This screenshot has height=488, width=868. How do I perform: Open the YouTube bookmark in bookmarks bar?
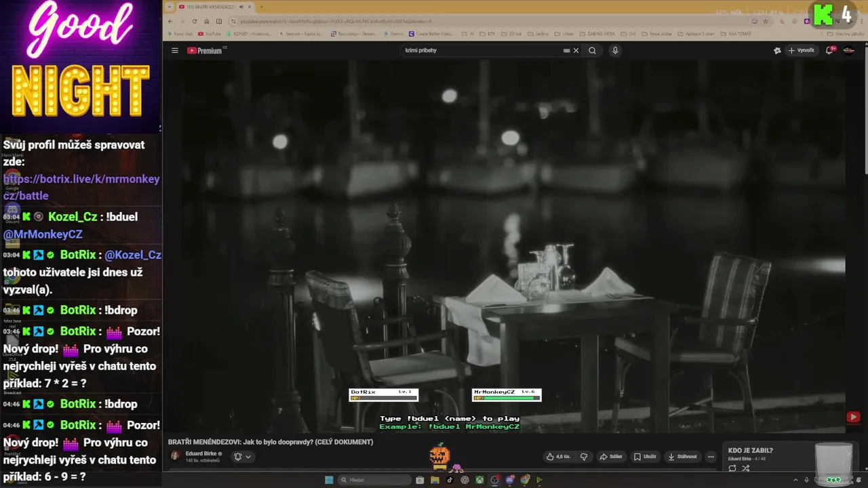click(210, 34)
